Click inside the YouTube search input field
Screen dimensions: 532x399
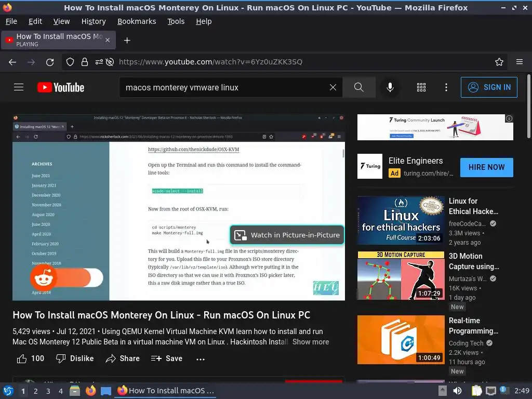224,87
